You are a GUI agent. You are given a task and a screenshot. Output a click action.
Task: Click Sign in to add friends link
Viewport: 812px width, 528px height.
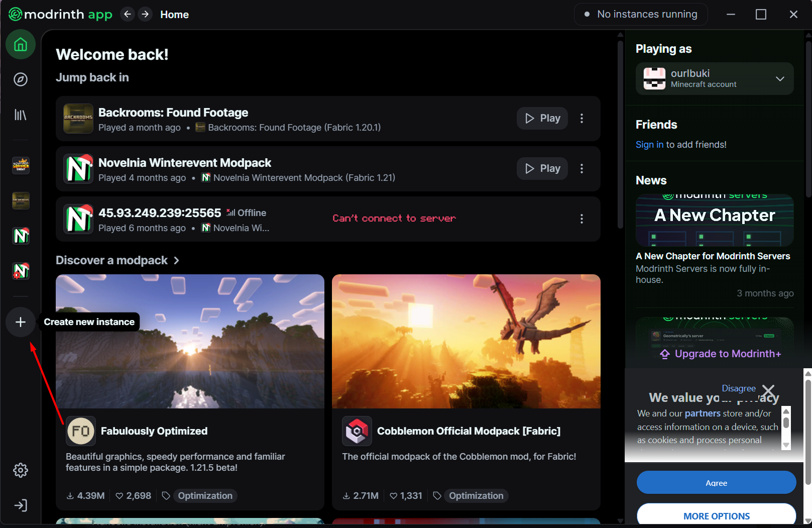649,145
